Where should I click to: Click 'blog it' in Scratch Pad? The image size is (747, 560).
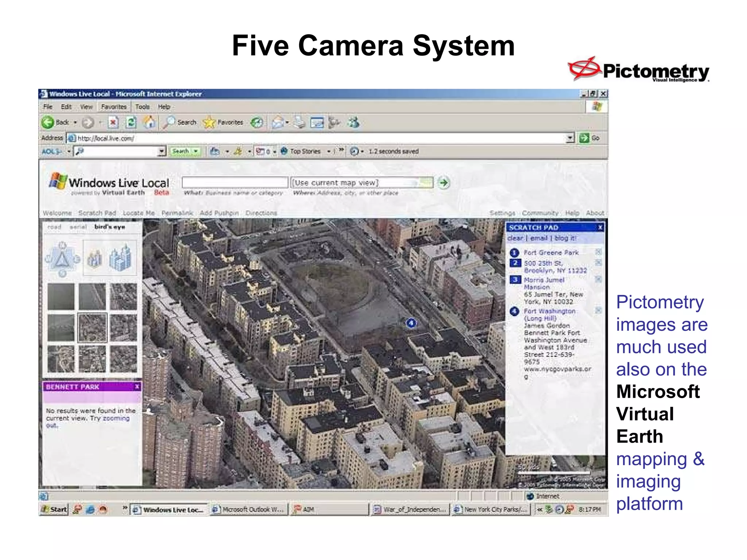pos(565,238)
